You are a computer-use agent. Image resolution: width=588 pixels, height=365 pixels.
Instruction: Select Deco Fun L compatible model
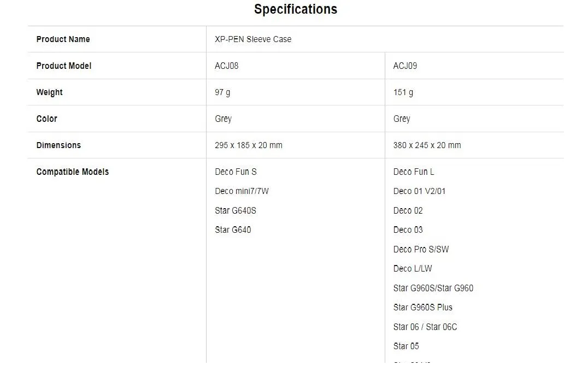[x=414, y=172]
